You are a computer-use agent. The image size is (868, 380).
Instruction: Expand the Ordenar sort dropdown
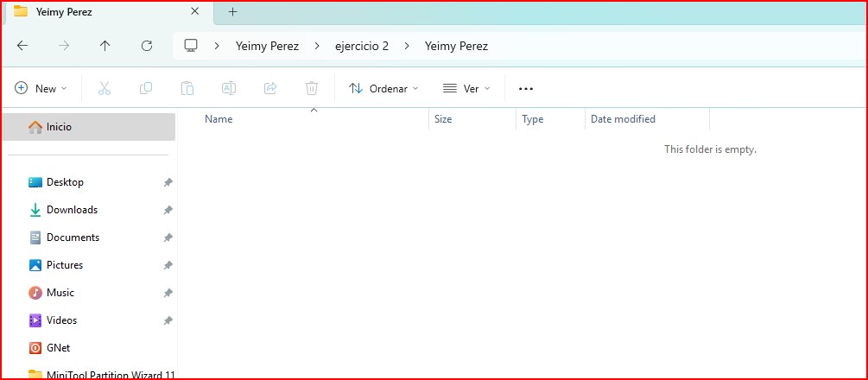point(383,88)
